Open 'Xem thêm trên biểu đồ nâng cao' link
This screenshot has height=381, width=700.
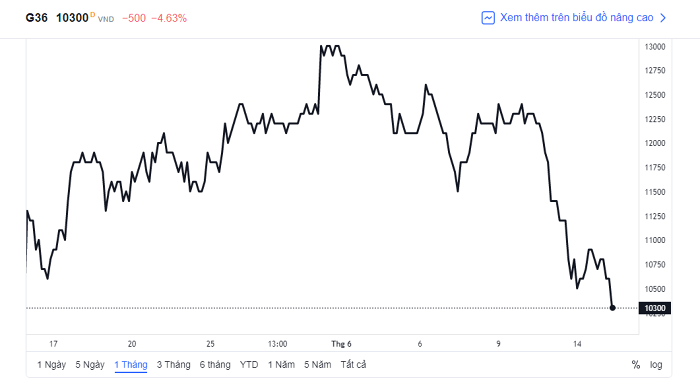(x=576, y=17)
